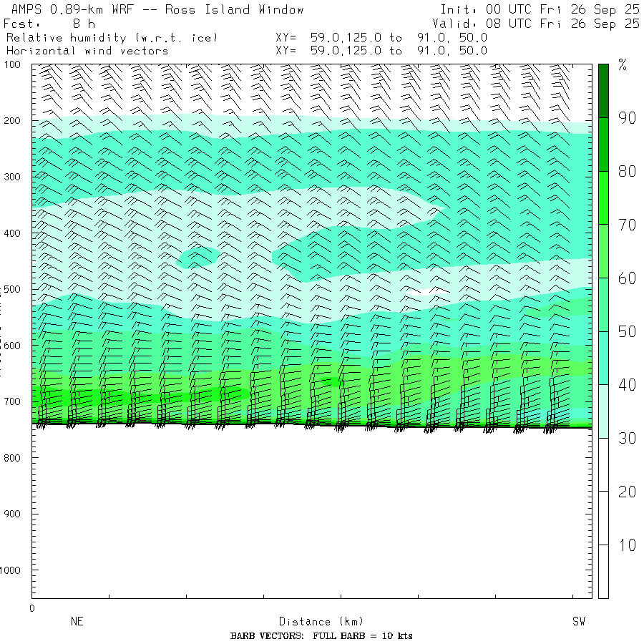
Task: Click the 1000 pressure axis label
Action: pos(15,570)
